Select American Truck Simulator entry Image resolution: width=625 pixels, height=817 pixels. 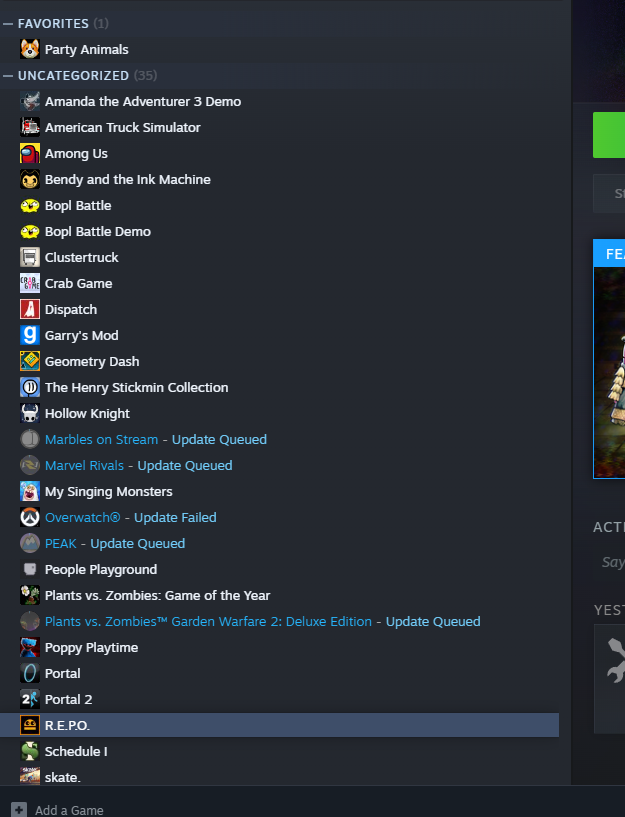click(x=122, y=128)
